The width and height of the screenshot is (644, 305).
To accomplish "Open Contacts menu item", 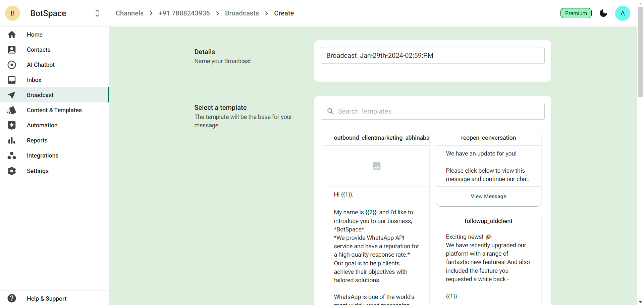I will coord(54,50).
